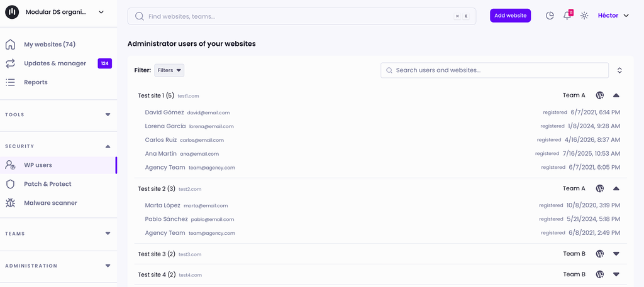
Task: Click Test site 2 (3) title
Action: (x=157, y=189)
